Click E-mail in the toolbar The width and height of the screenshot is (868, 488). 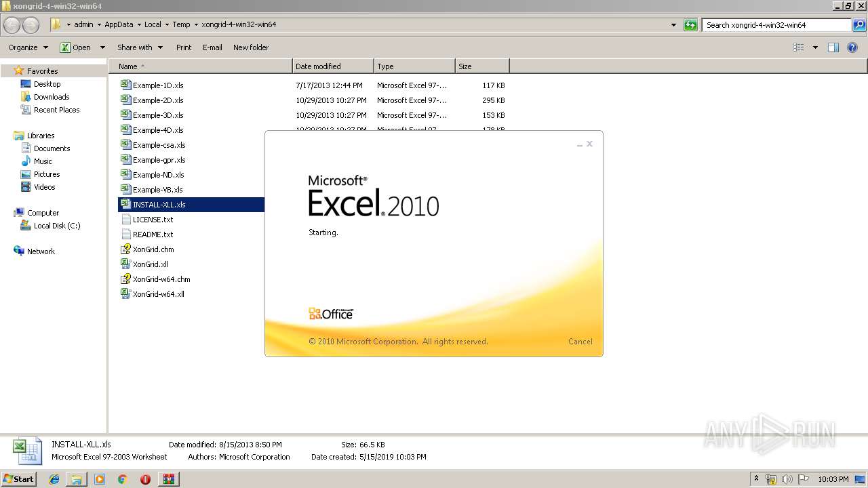pyautogui.click(x=212, y=47)
